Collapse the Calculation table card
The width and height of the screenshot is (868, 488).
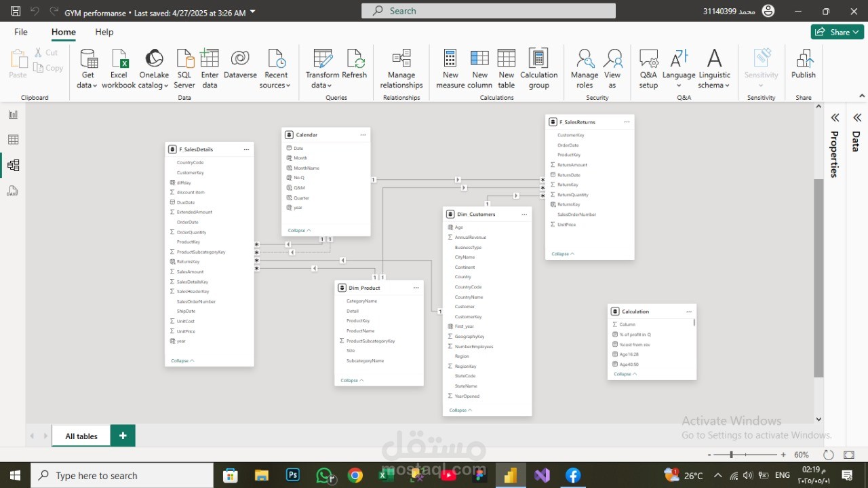point(625,375)
